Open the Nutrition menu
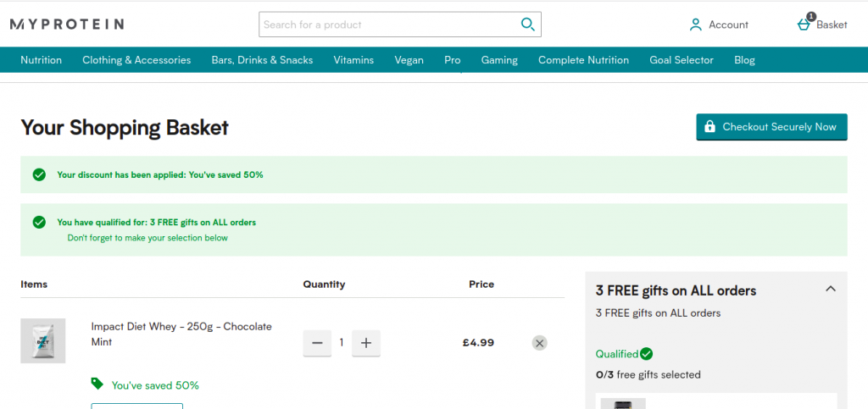868x409 pixels. point(41,60)
